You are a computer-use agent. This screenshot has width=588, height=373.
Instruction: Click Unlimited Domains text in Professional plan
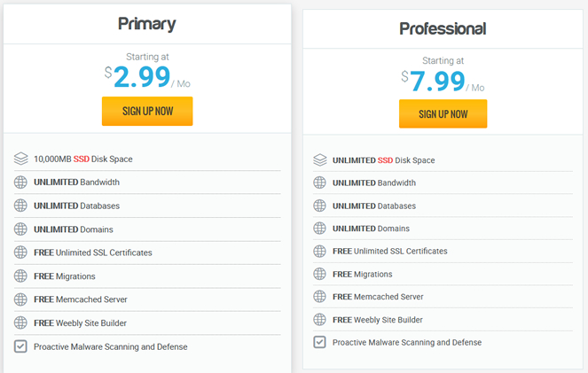tap(371, 229)
